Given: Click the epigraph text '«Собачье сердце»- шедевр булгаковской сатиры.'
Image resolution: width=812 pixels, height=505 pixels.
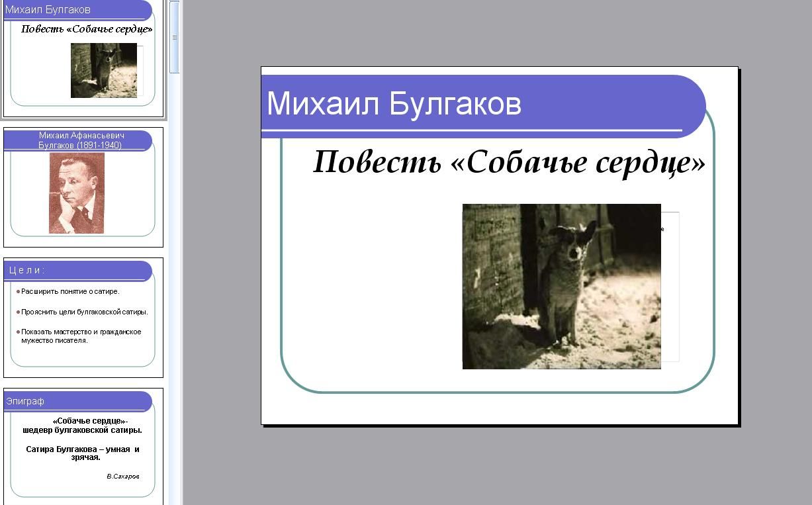Looking at the screenshot, I should [x=83, y=425].
